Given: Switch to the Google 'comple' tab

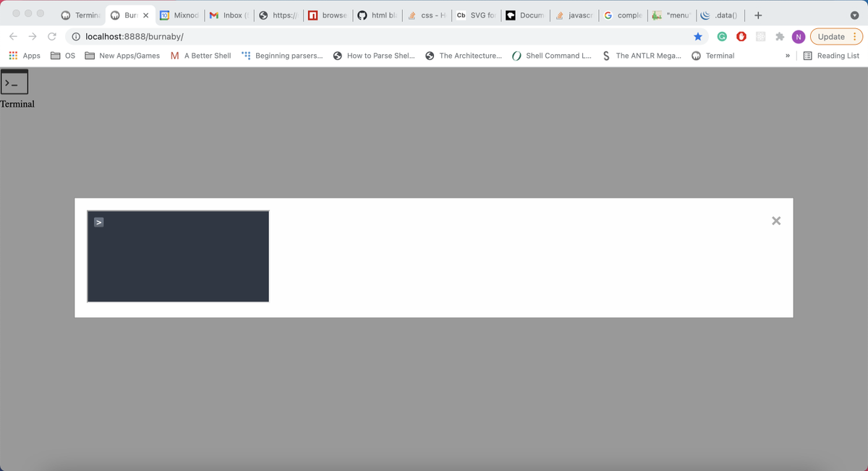Looking at the screenshot, I should [623, 14].
